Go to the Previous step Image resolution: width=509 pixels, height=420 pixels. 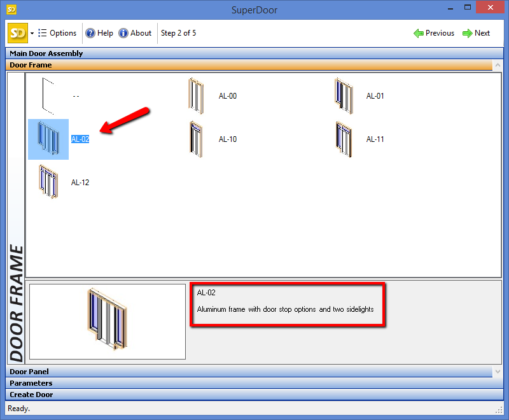[x=434, y=33]
